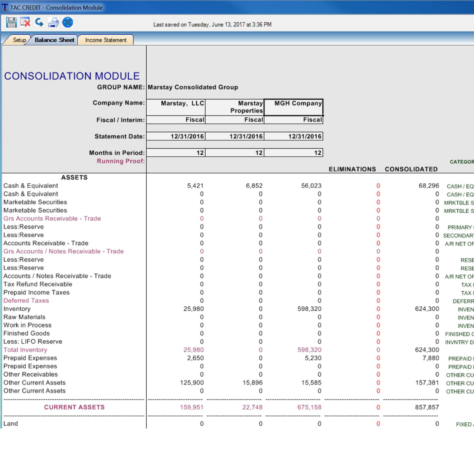Click the TAC CREDIT app icon in title bar
Viewport: 474px width, 476px height.
tap(4, 7)
